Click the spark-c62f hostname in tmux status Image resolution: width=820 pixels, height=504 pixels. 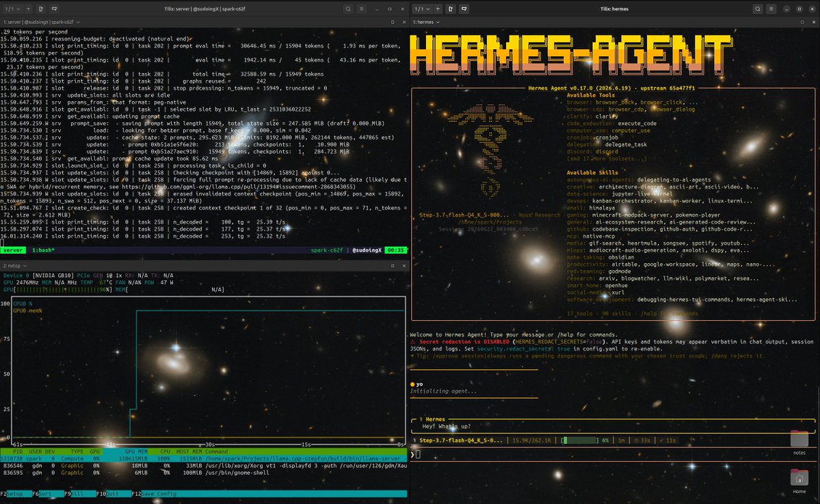coord(327,250)
